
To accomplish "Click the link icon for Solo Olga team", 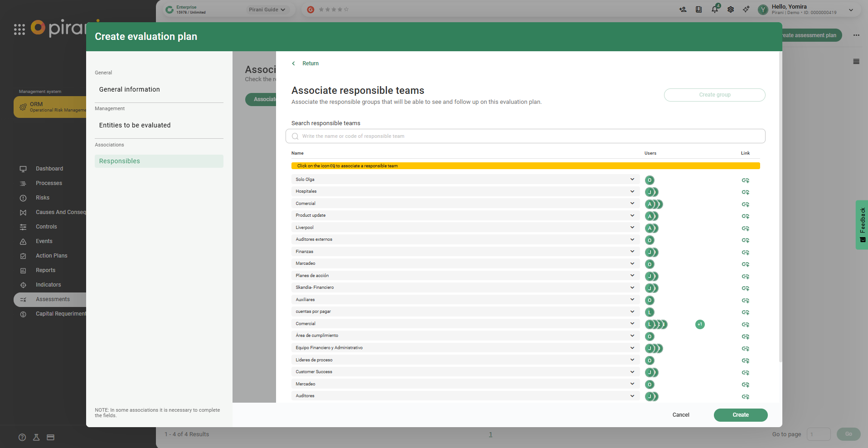I will pyautogui.click(x=745, y=180).
